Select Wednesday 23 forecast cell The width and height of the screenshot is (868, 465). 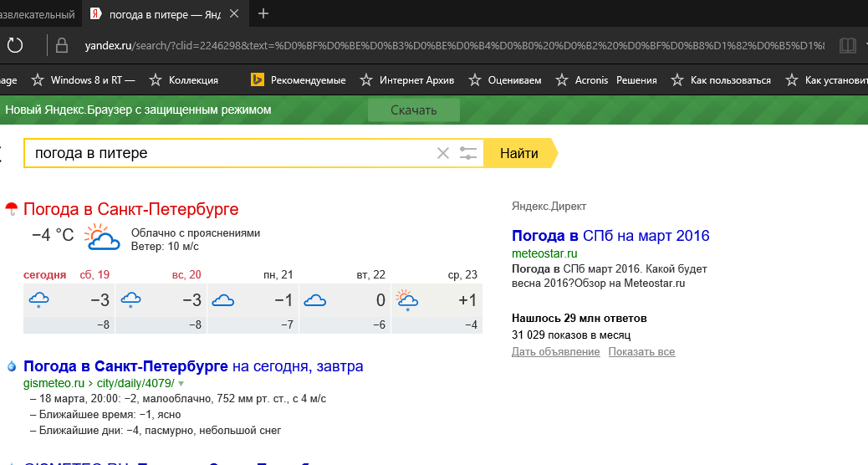pos(437,300)
